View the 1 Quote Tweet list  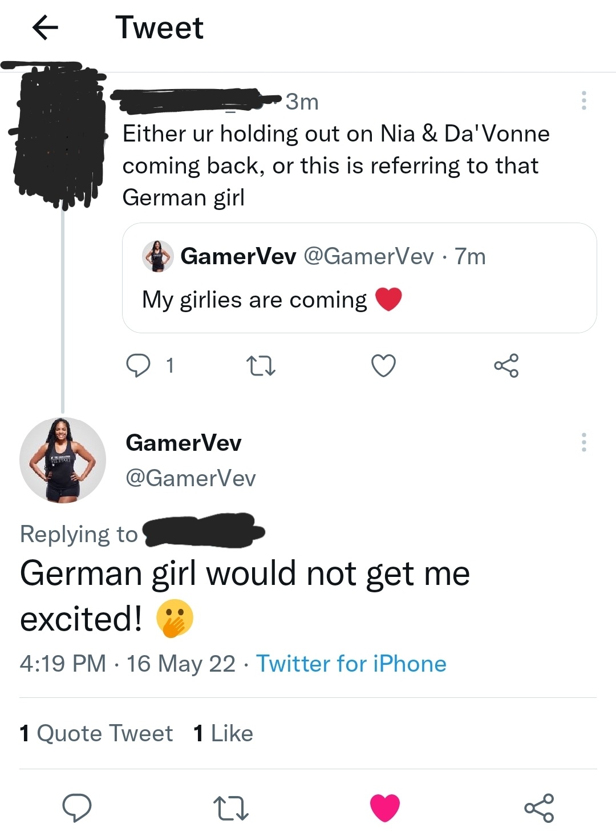click(x=96, y=733)
